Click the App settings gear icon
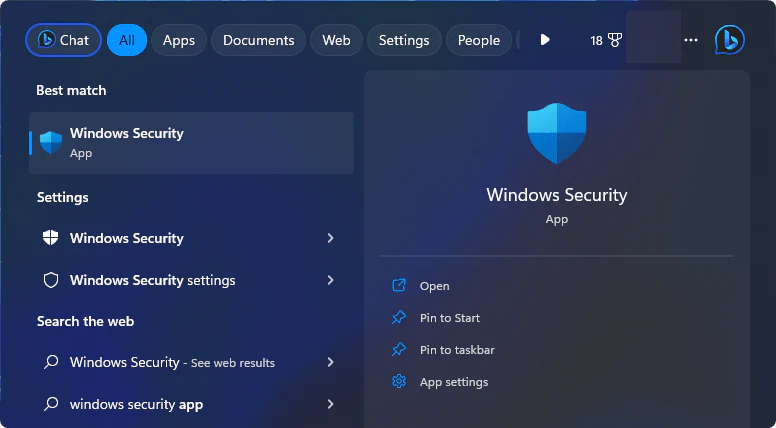776x428 pixels. (x=399, y=381)
